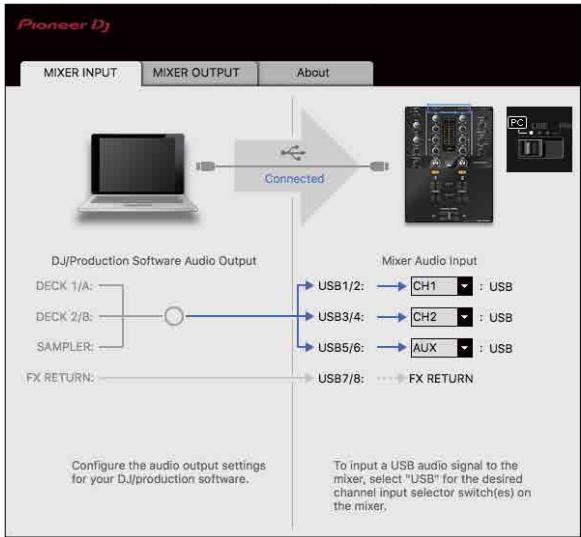This screenshot has width=581, height=537.
Task: Click the SAMPLER label
Action: point(65,347)
